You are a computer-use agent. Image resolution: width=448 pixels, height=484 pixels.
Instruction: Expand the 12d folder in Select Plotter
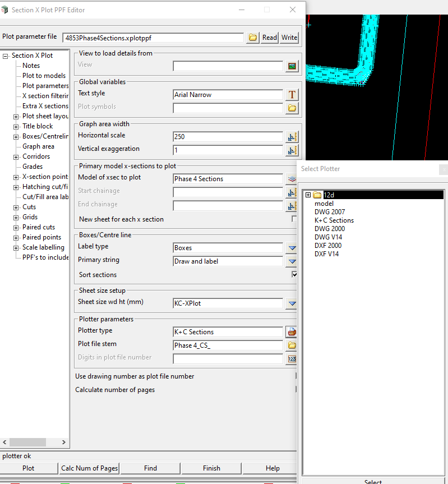(308, 195)
